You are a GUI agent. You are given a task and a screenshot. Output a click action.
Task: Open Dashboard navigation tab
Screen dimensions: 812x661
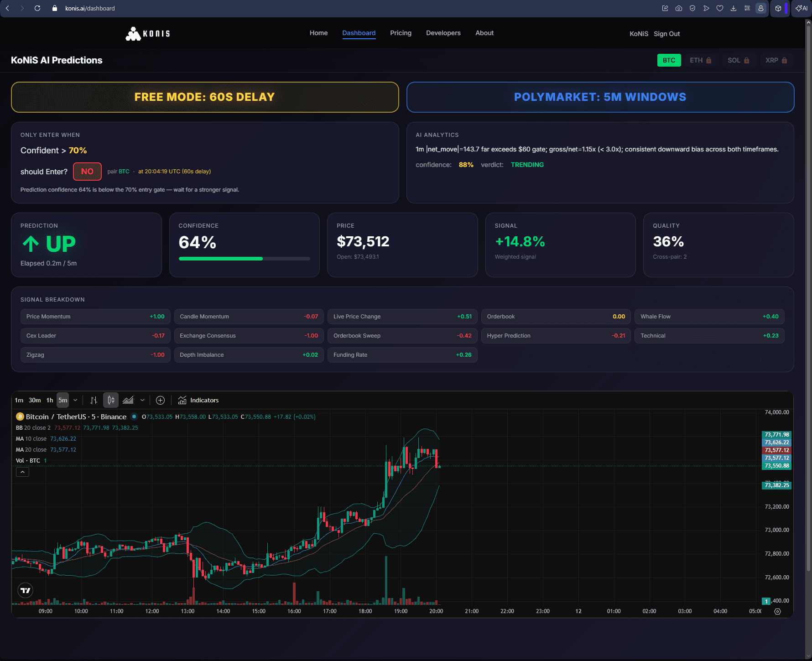tap(359, 33)
